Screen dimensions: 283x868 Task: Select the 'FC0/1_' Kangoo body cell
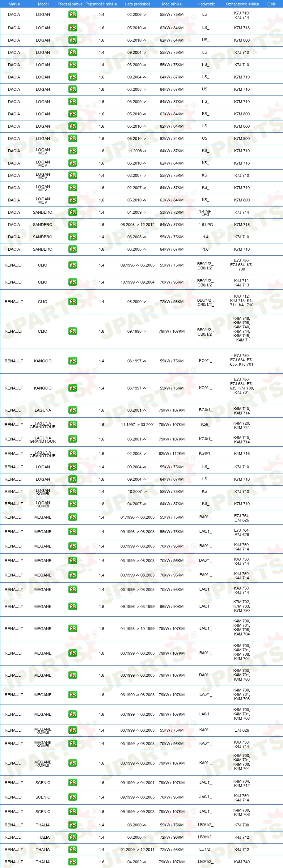pos(206,361)
